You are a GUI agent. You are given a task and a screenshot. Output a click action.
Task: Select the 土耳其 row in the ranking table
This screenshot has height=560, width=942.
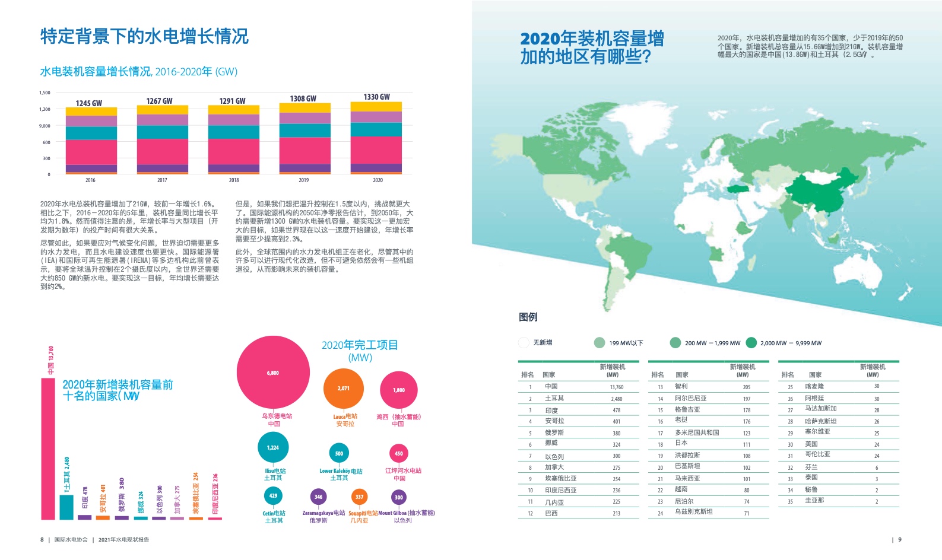coord(583,399)
